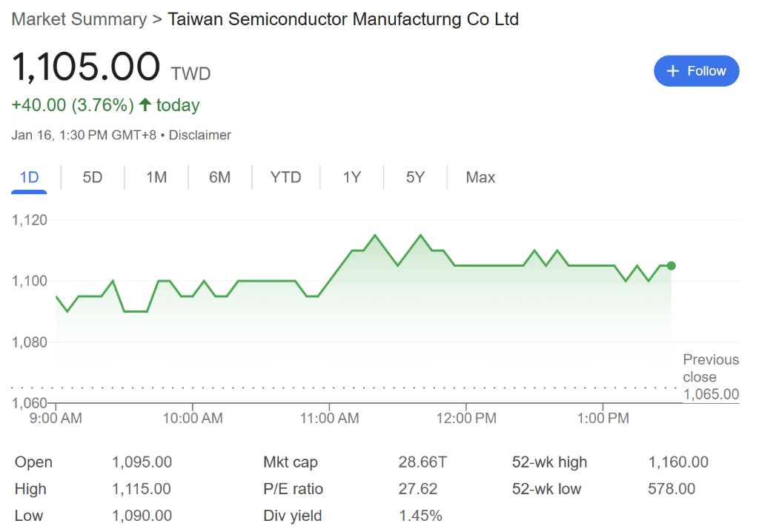Image resolution: width=759 pixels, height=532 pixels.
Task: Click the 52-wk high value 1,160.00
Action: pyautogui.click(x=678, y=462)
